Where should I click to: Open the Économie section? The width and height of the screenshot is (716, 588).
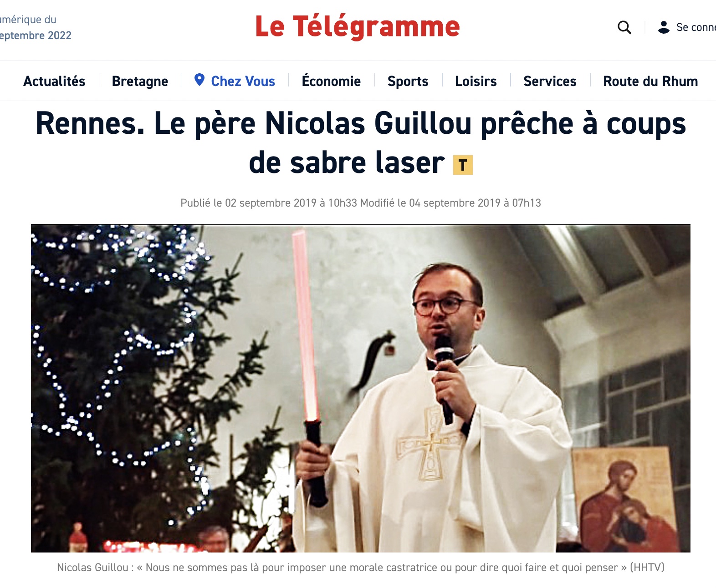click(x=331, y=81)
